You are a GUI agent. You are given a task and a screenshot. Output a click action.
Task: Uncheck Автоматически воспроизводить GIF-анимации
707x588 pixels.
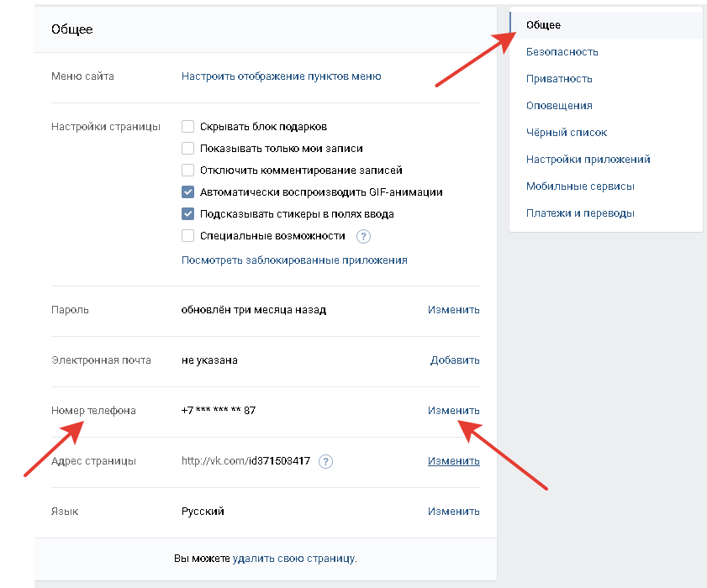pos(188,192)
